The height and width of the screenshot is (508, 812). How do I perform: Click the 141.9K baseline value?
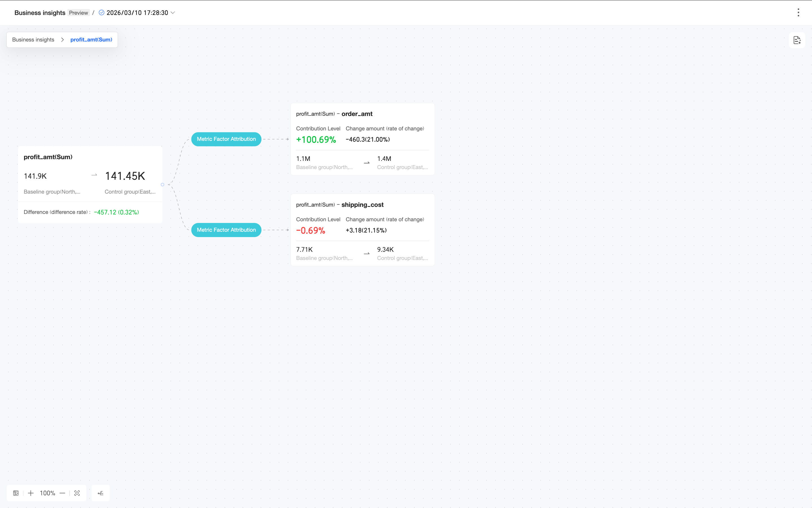coord(35,176)
